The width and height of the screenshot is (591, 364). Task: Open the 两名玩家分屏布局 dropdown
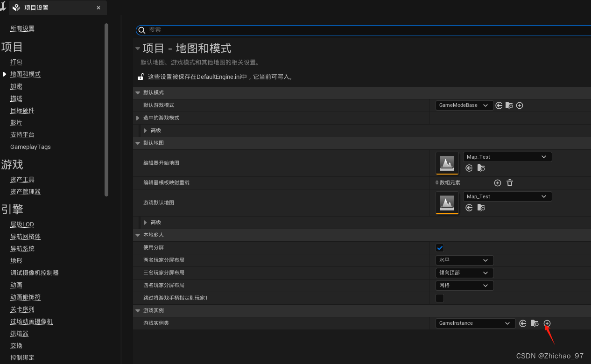(x=464, y=260)
